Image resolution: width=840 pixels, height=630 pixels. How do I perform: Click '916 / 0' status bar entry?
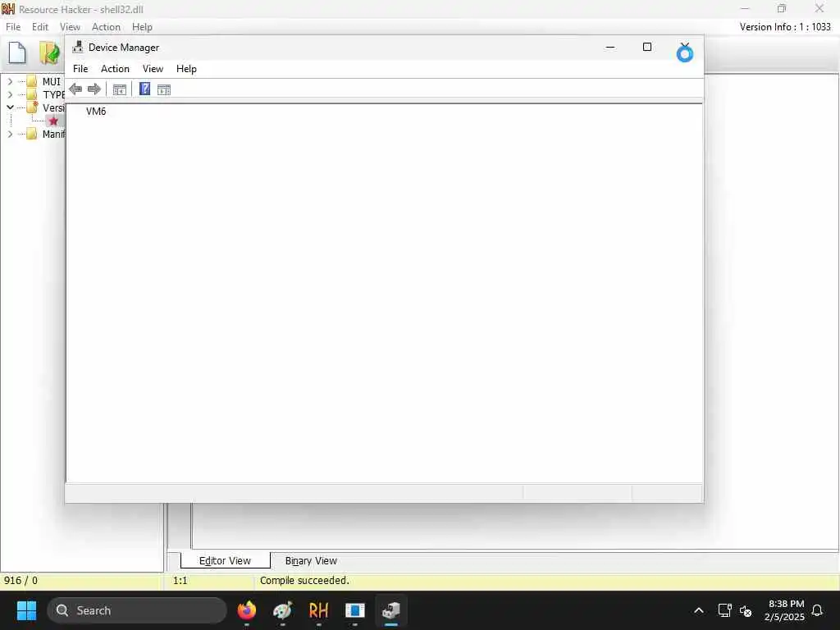click(x=21, y=580)
